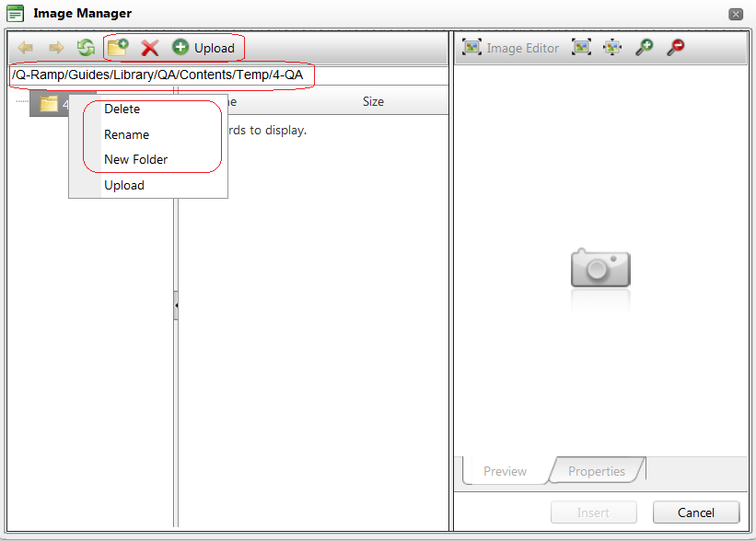Click the camera placeholder preview image
This screenshot has width=756, height=541.
(x=600, y=268)
